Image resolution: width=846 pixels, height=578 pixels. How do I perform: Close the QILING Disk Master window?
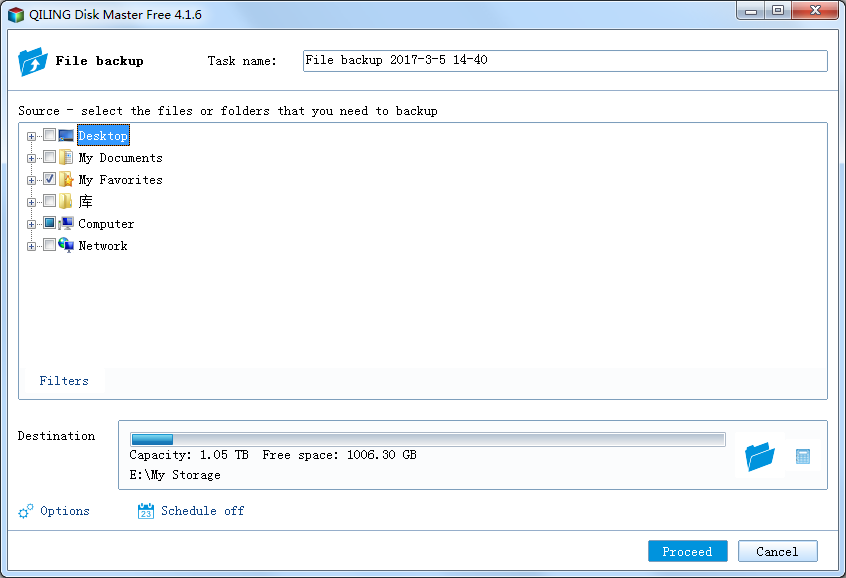click(815, 11)
